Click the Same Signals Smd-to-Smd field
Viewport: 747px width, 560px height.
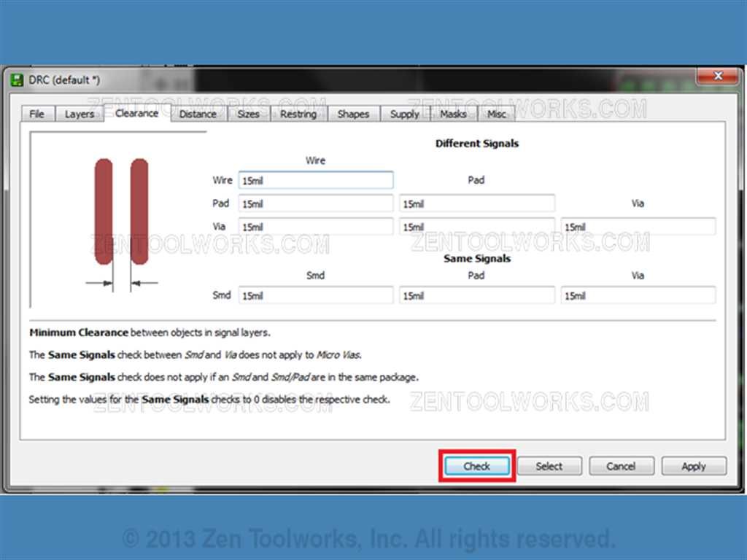pyautogui.click(x=316, y=296)
